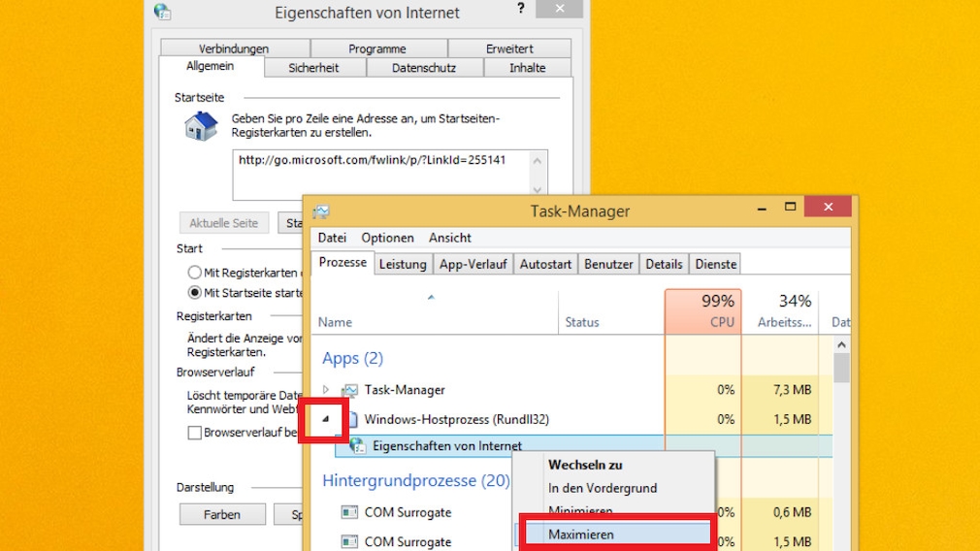Minimize the Task-Manager window
Viewport: 980px width, 551px height.
click(x=762, y=208)
